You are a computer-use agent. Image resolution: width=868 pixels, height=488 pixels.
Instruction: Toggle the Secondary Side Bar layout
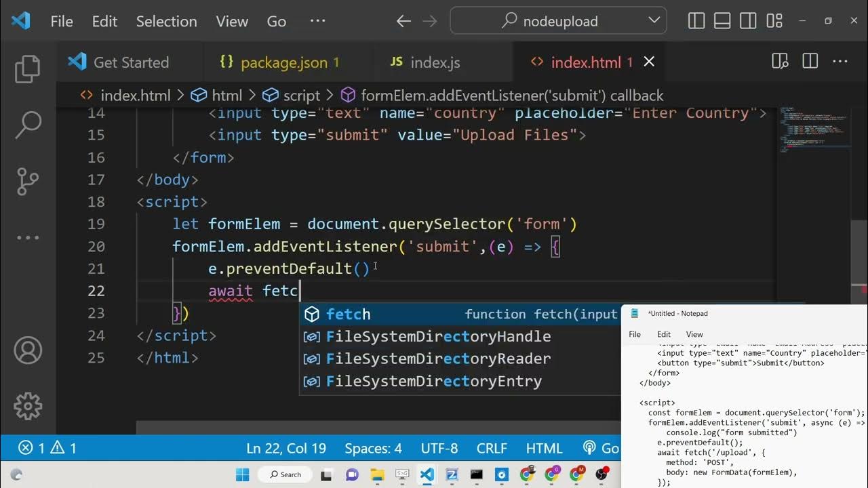748,21
